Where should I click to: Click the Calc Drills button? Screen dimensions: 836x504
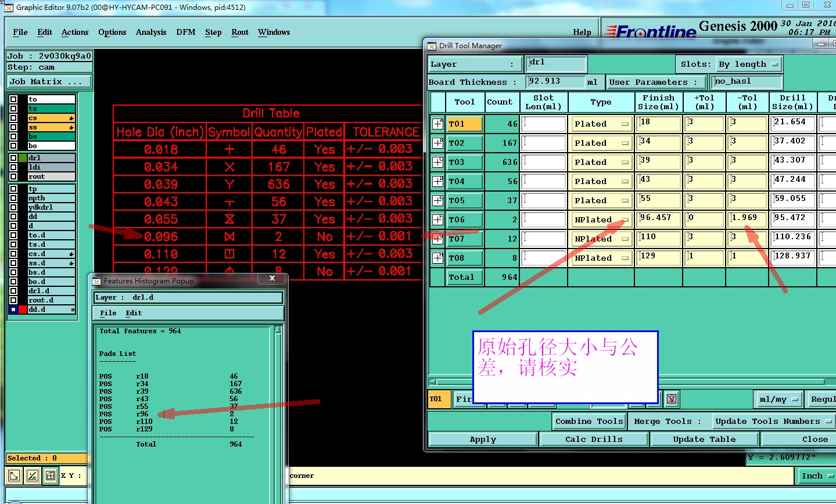(594, 440)
